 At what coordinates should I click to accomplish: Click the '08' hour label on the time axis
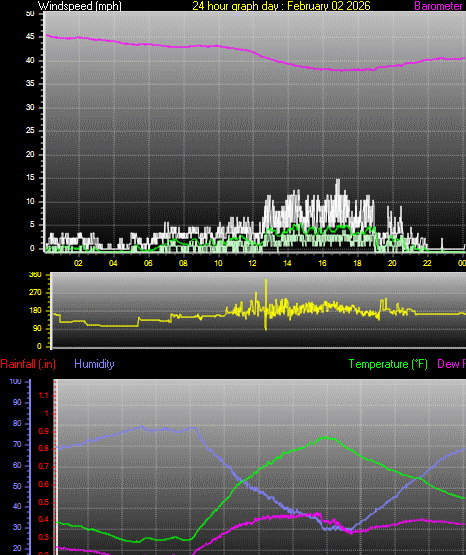183,263
